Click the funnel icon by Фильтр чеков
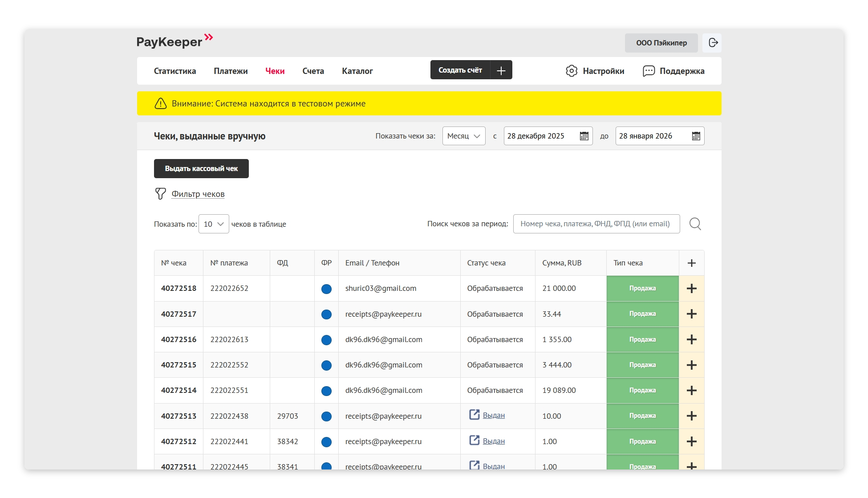 pos(160,194)
